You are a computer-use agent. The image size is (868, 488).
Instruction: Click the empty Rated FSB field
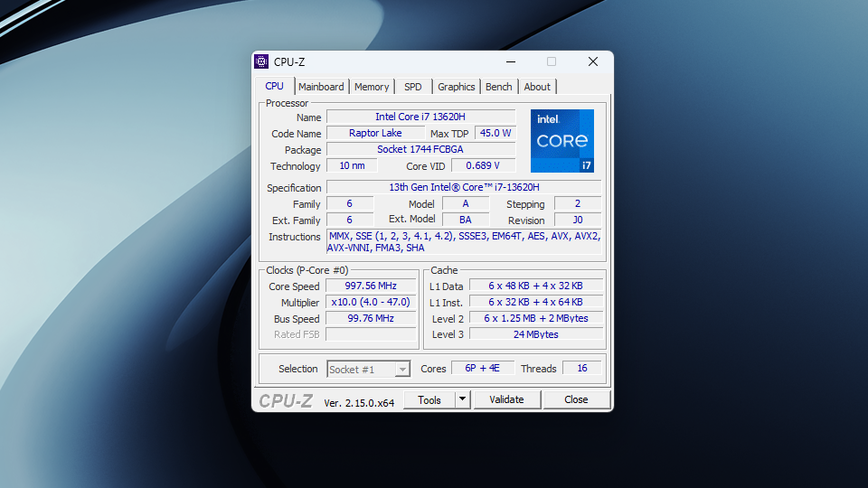coord(371,334)
